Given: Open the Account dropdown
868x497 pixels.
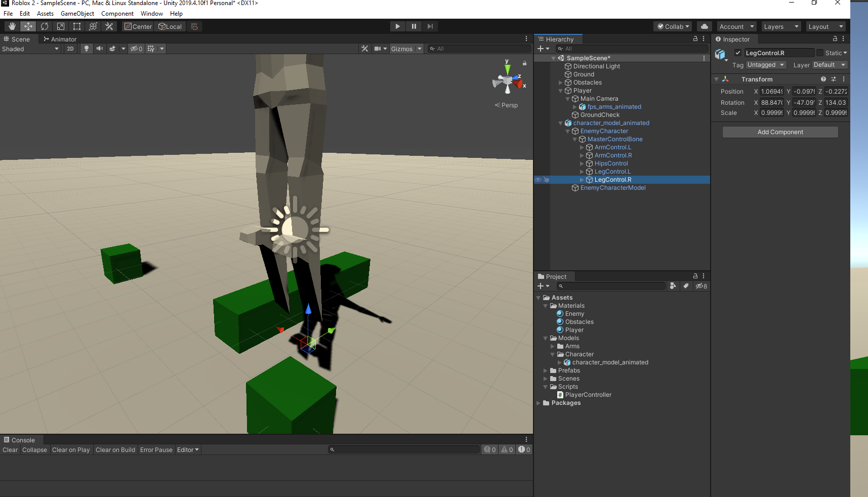Looking at the screenshot, I should tap(737, 26).
